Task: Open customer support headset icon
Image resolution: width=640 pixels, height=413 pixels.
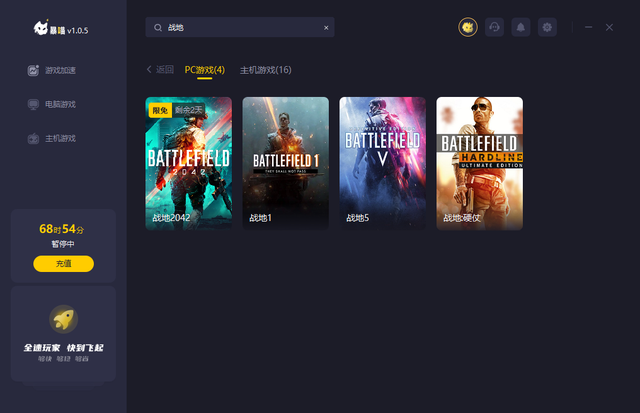Action: 494,27
